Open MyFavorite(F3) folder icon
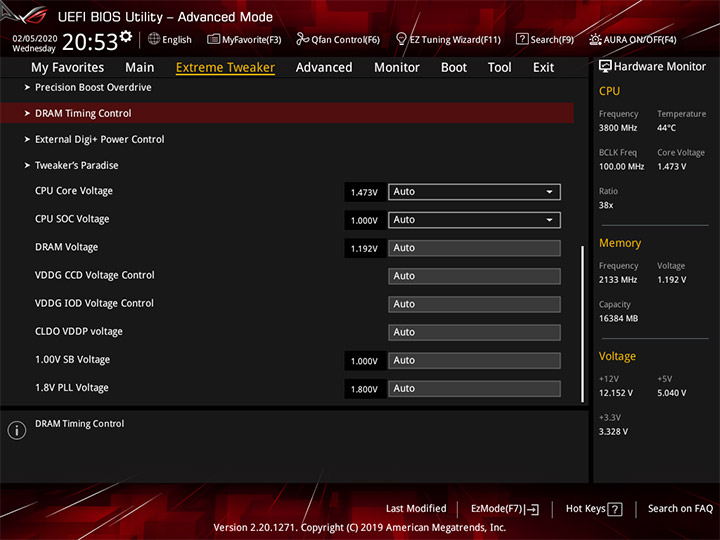The width and height of the screenshot is (720, 540). click(213, 39)
